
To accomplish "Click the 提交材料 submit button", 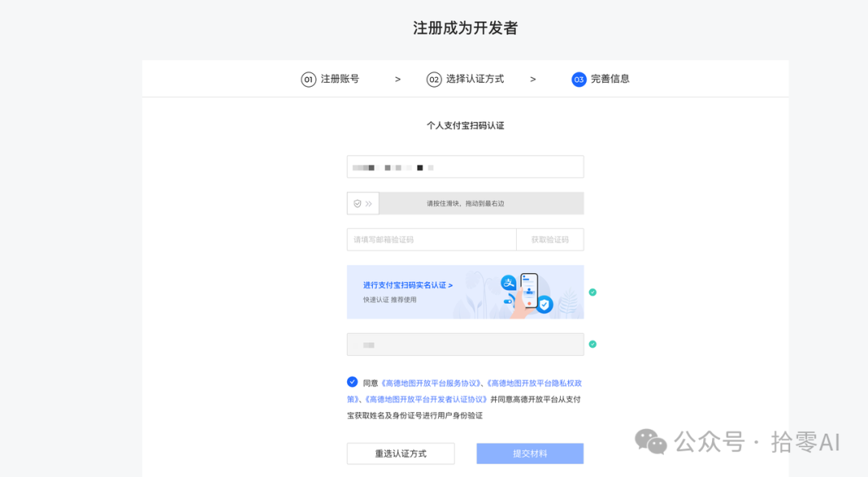I will (x=530, y=453).
